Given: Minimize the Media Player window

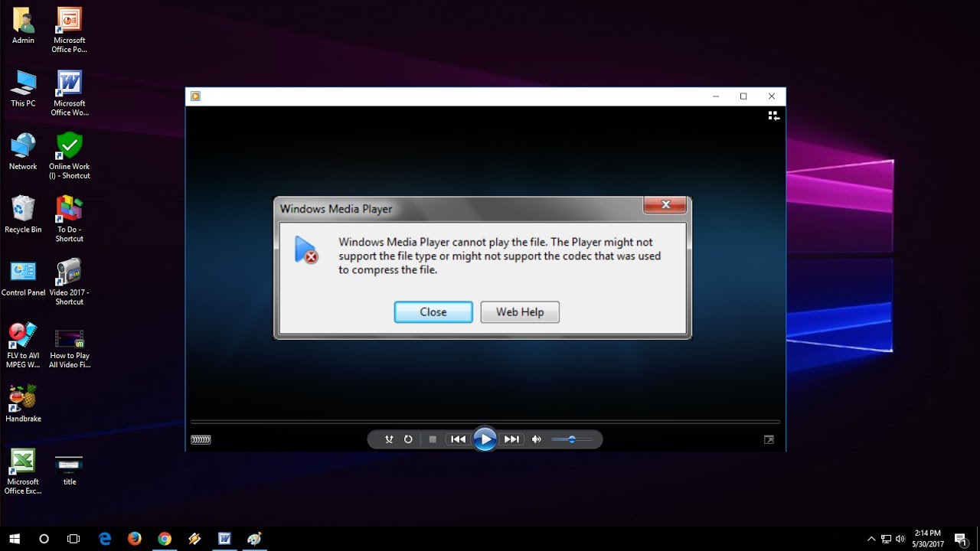Looking at the screenshot, I should coord(716,96).
